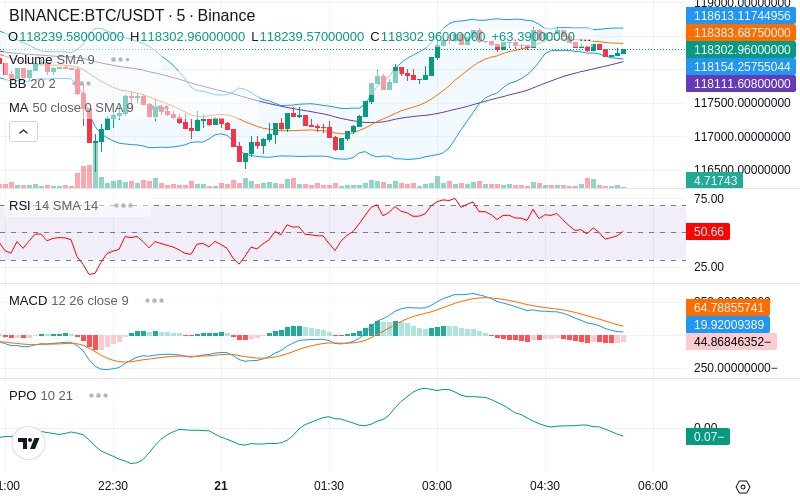This screenshot has height=500, width=800.
Task: Open the TradingView logo link
Action: 29,443
